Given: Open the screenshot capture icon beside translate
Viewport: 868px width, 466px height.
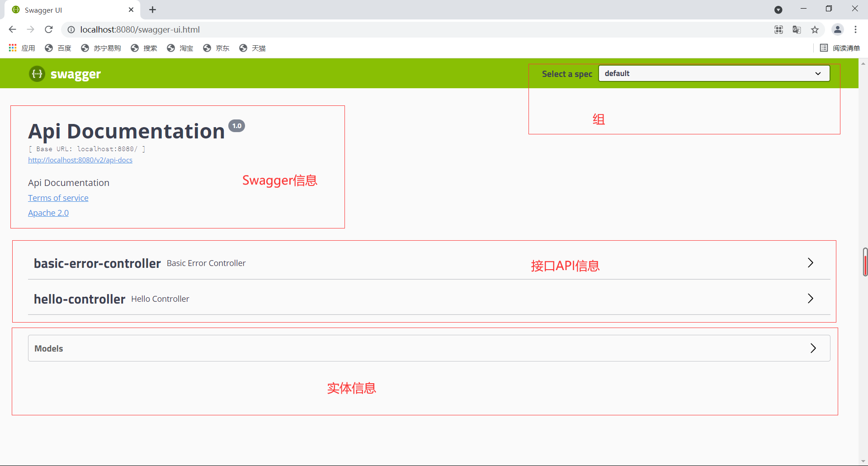Looking at the screenshot, I should click(778, 29).
